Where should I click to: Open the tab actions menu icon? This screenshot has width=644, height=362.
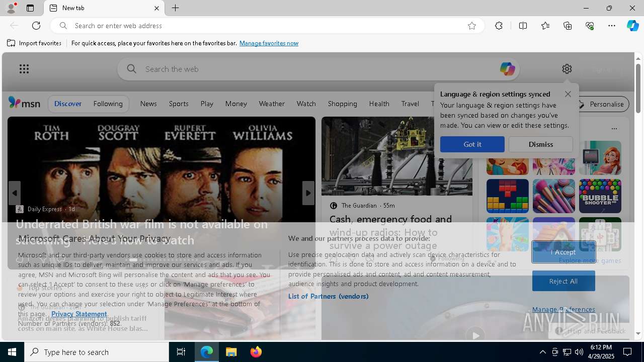30,8
